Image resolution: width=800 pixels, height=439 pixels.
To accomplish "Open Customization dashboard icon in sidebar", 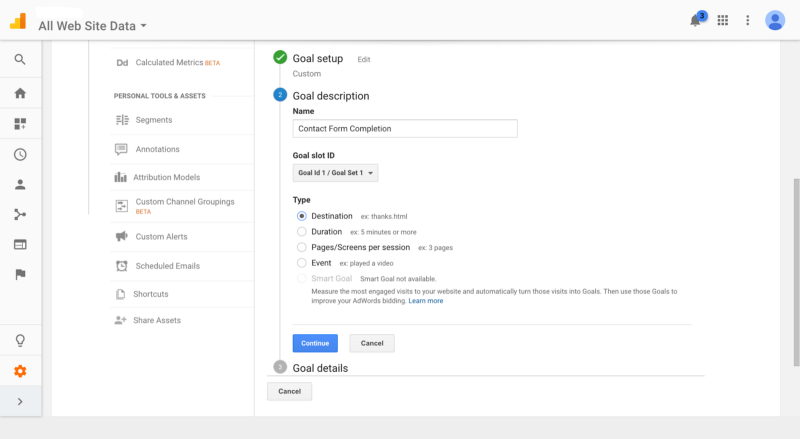I will [x=20, y=124].
